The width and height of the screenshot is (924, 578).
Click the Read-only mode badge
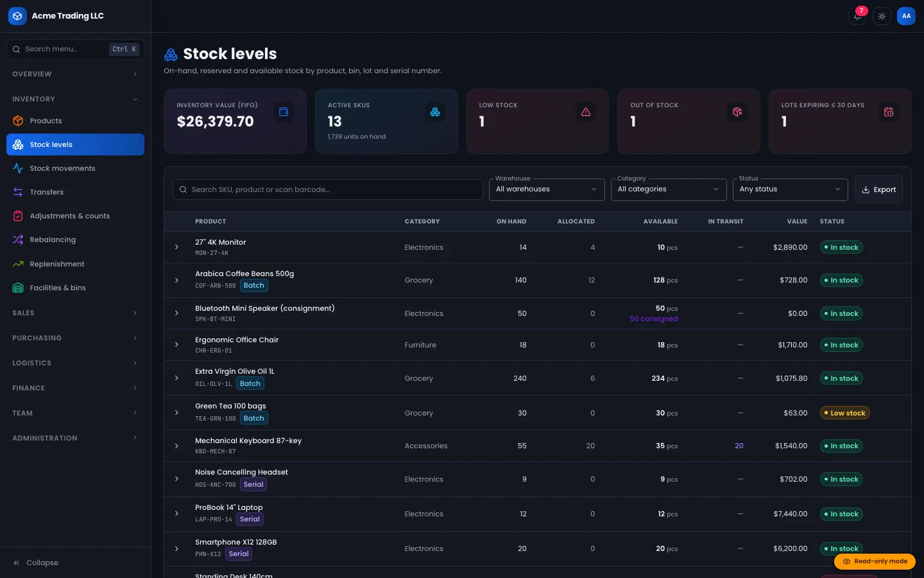pos(875,561)
